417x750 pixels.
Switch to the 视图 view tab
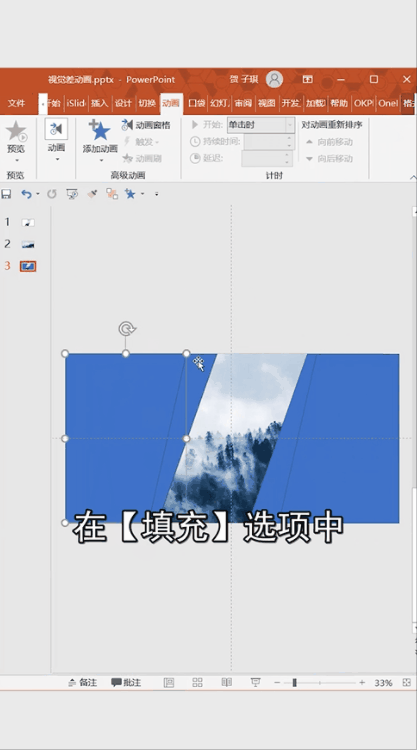(x=266, y=103)
